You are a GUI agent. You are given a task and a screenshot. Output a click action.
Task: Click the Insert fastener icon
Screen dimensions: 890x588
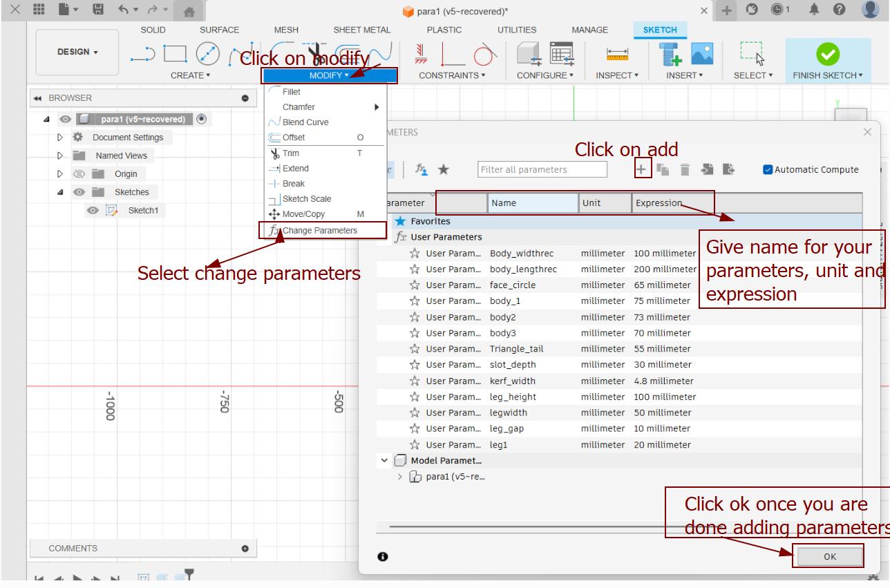[670, 55]
